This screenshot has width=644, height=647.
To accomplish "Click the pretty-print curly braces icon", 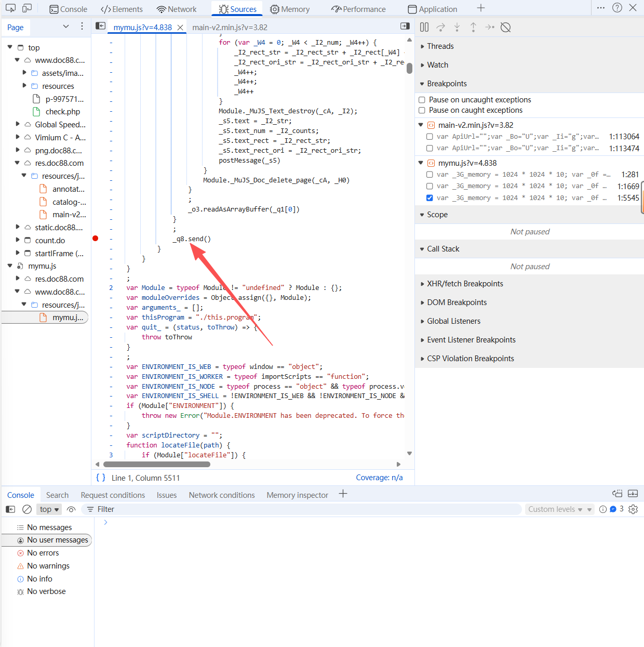I will point(101,478).
